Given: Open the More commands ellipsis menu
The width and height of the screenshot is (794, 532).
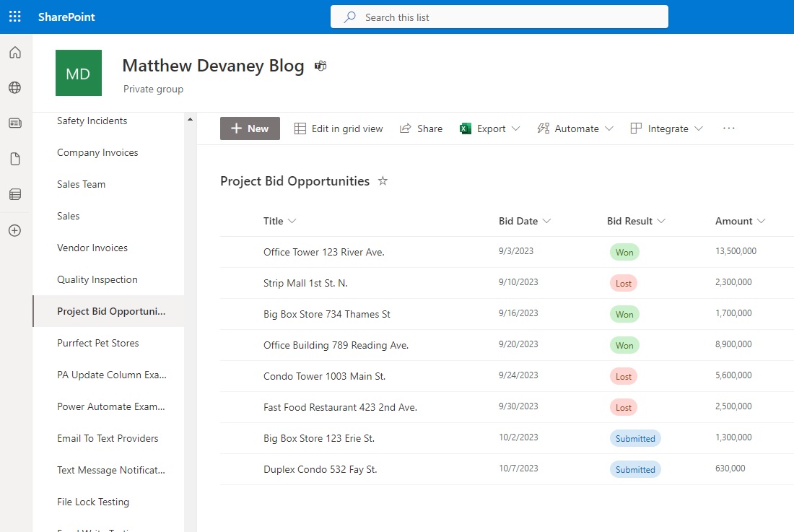Looking at the screenshot, I should pos(728,128).
